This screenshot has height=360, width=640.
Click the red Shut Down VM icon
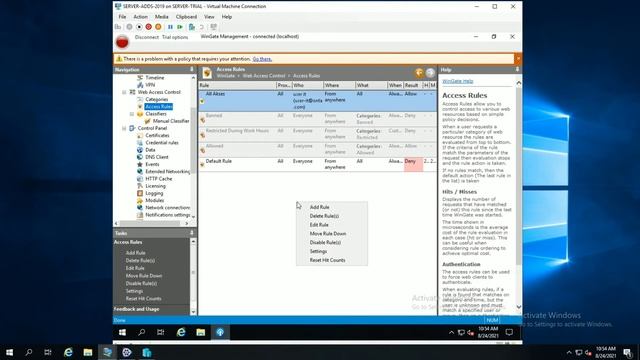[x=149, y=27]
